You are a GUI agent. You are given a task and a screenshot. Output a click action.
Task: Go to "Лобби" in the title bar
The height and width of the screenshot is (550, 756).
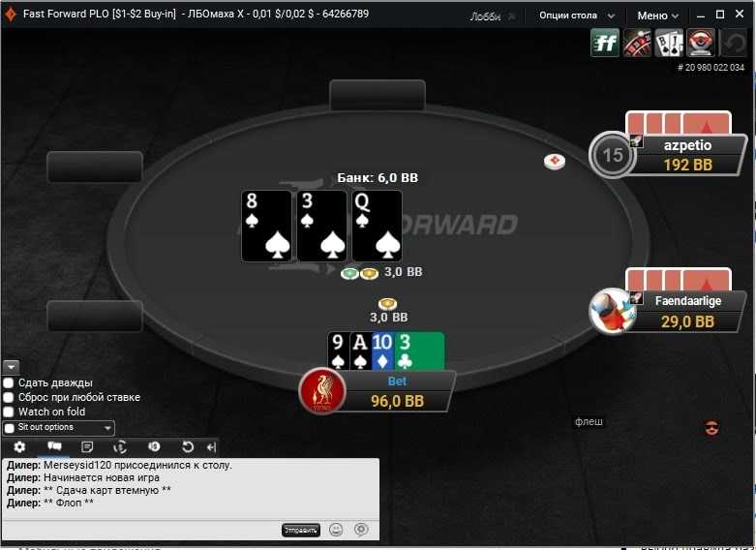point(485,16)
